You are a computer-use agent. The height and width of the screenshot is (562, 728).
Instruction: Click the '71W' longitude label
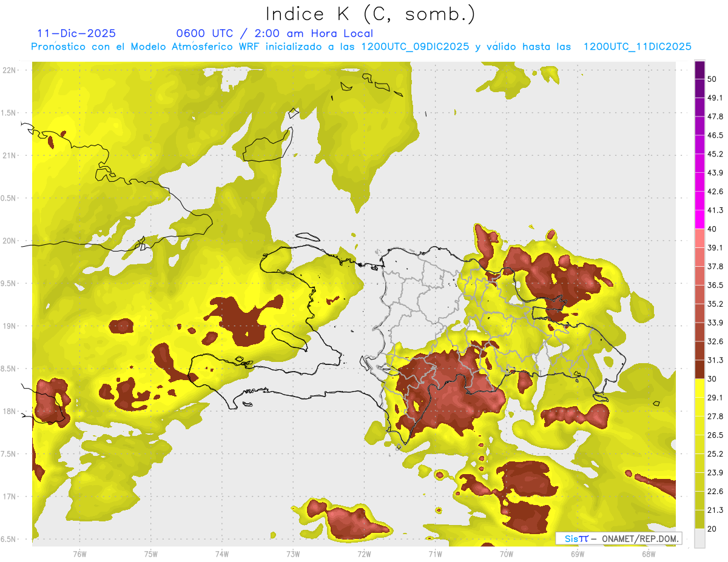pyautogui.click(x=435, y=554)
